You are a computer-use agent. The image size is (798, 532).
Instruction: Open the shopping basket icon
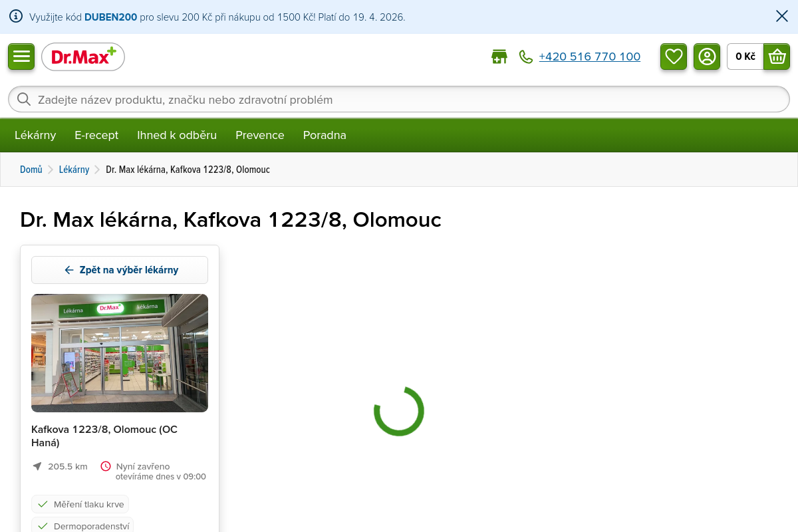tap(777, 57)
